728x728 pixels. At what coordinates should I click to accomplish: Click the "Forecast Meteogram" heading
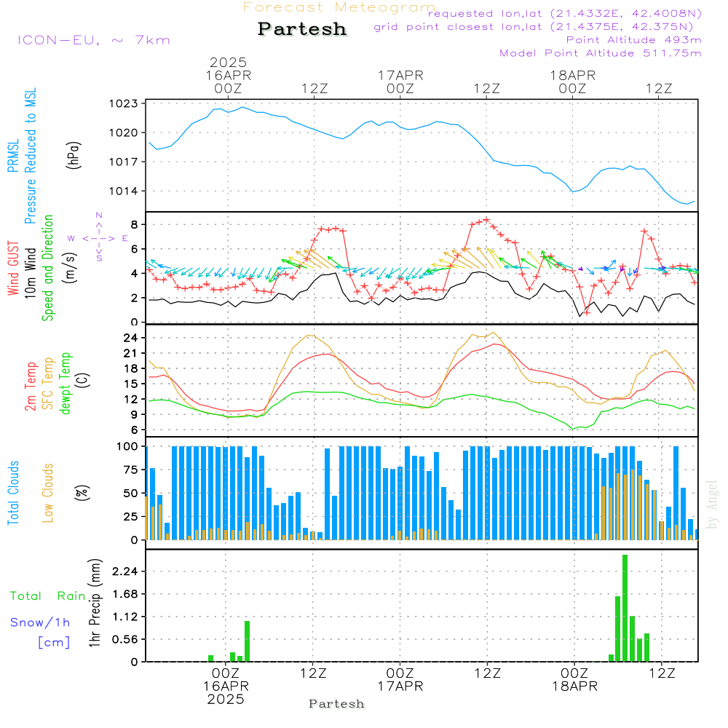(339, 7)
